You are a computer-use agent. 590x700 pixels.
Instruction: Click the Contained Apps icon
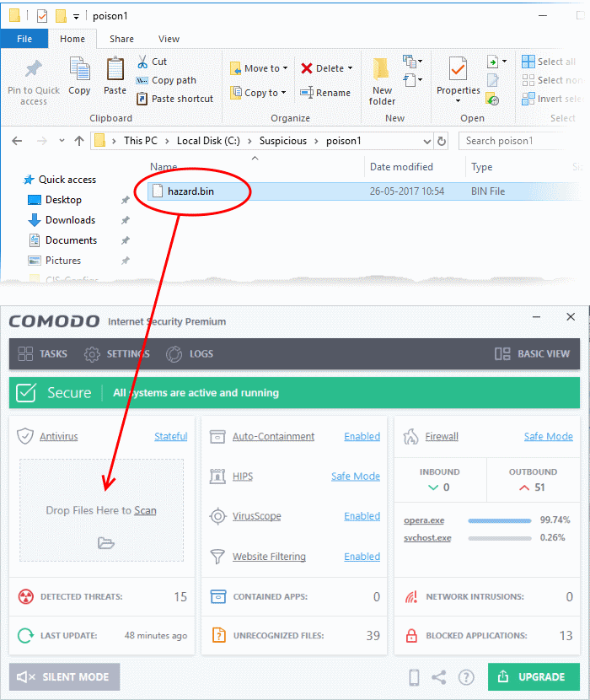tap(218, 596)
